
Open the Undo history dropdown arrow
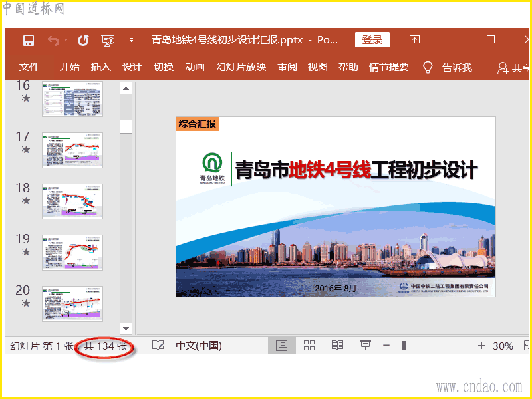pyautogui.click(x=66, y=40)
